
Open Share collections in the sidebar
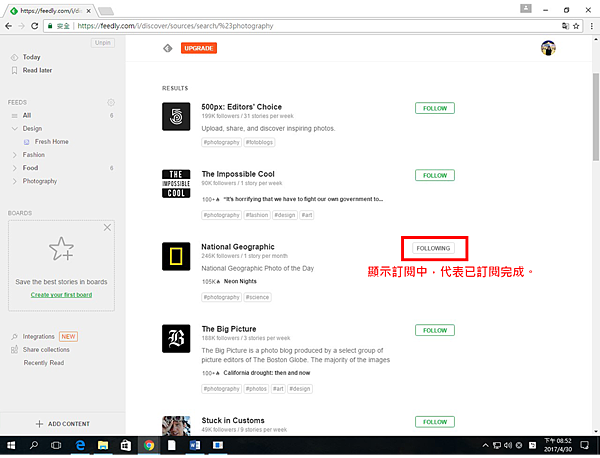[x=46, y=350]
